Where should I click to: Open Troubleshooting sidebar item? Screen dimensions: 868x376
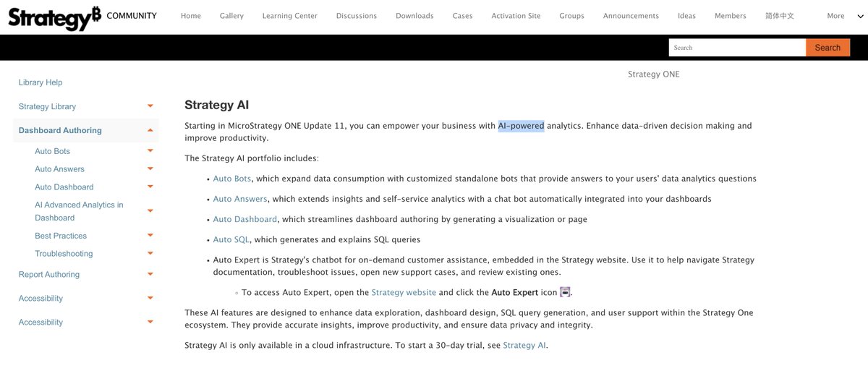[x=64, y=254]
